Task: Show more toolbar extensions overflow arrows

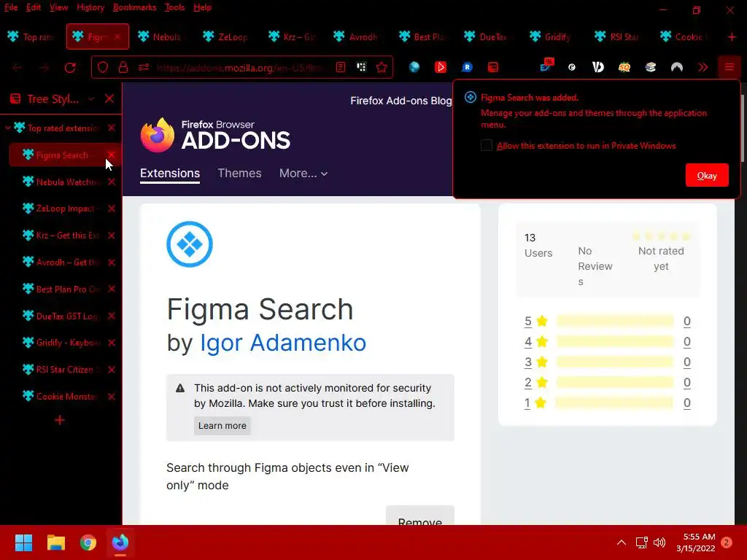Action: pos(703,67)
